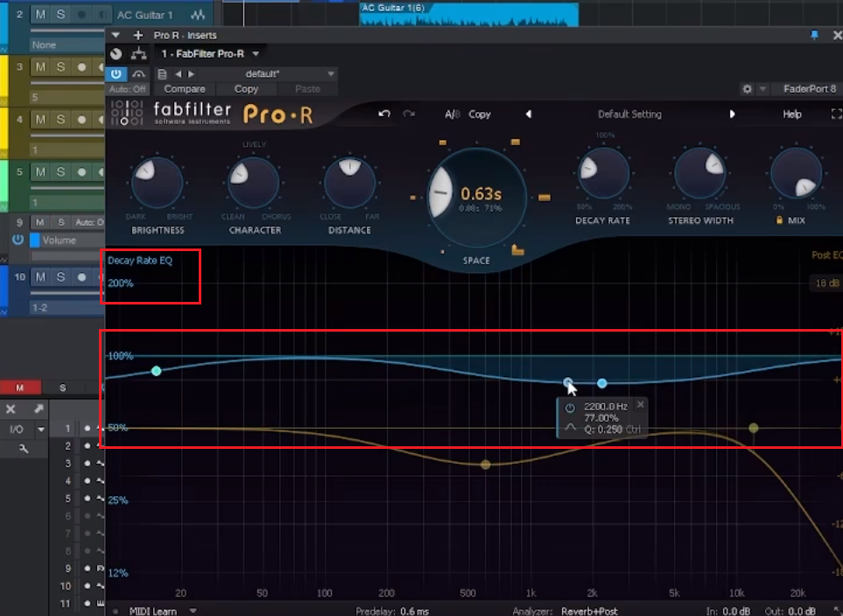Click the MIDI Learn label
This screenshot has width=843, height=616.
click(x=152, y=611)
